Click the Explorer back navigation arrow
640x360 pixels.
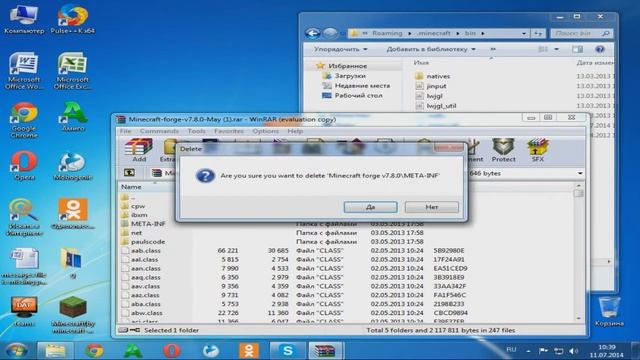pos(313,33)
